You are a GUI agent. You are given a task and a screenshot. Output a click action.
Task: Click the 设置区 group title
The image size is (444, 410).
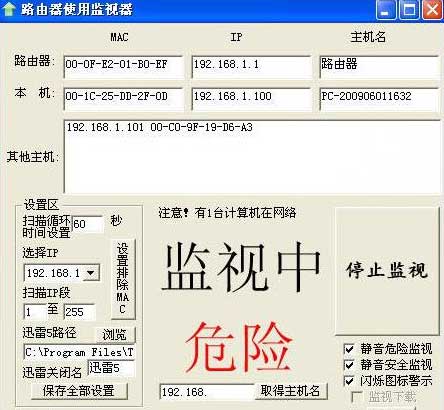41,205
